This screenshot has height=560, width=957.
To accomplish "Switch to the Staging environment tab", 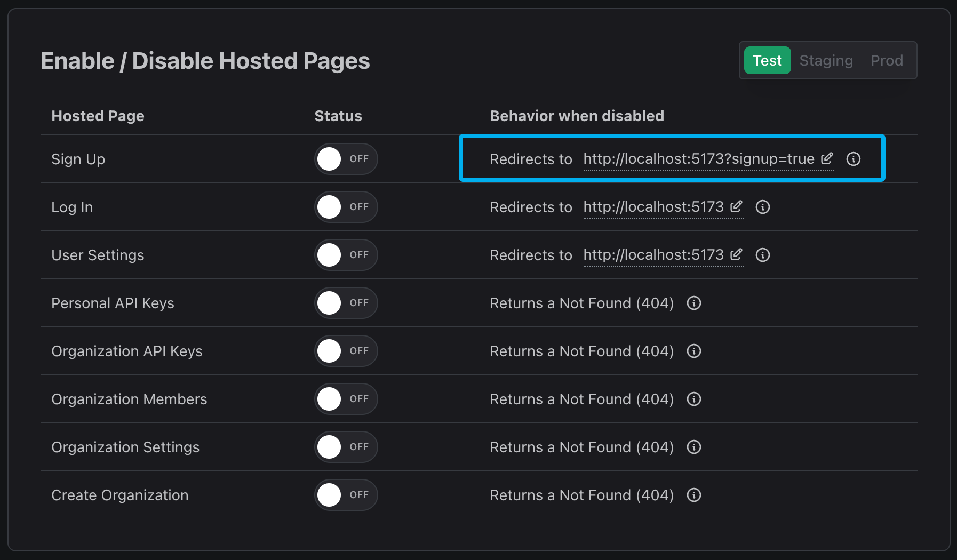I will coord(826,60).
